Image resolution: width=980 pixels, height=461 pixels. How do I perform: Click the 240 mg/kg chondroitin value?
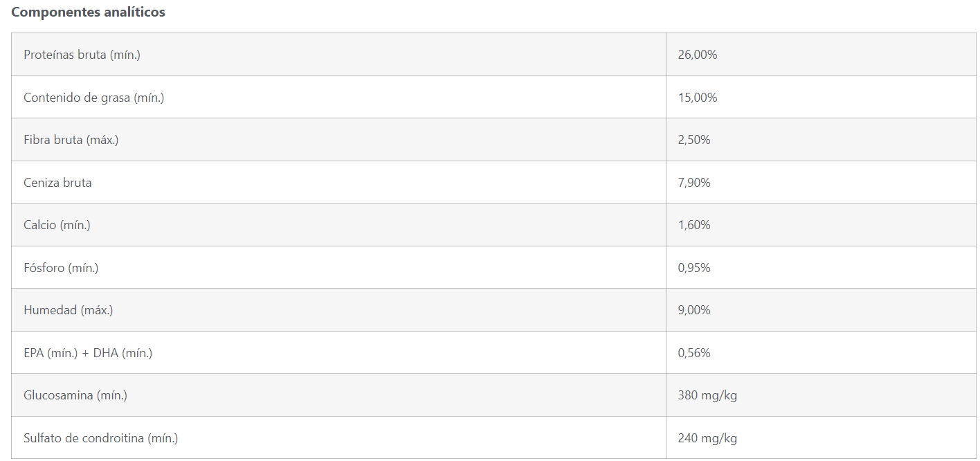(707, 438)
